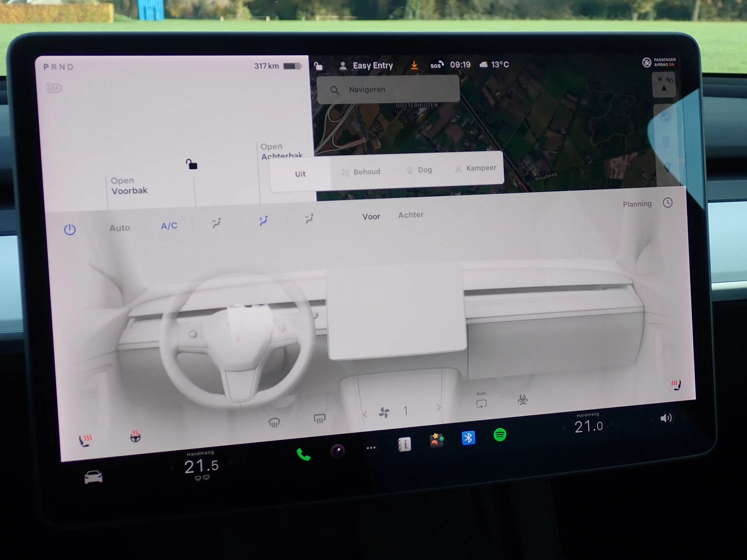This screenshot has height=560, width=747.
Task: Toggle driver seat heater
Action: click(85, 440)
